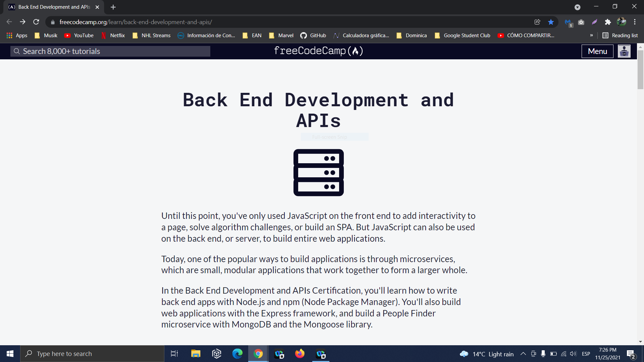The image size is (644, 362).
Task: Open the notification center icon
Action: (x=631, y=354)
